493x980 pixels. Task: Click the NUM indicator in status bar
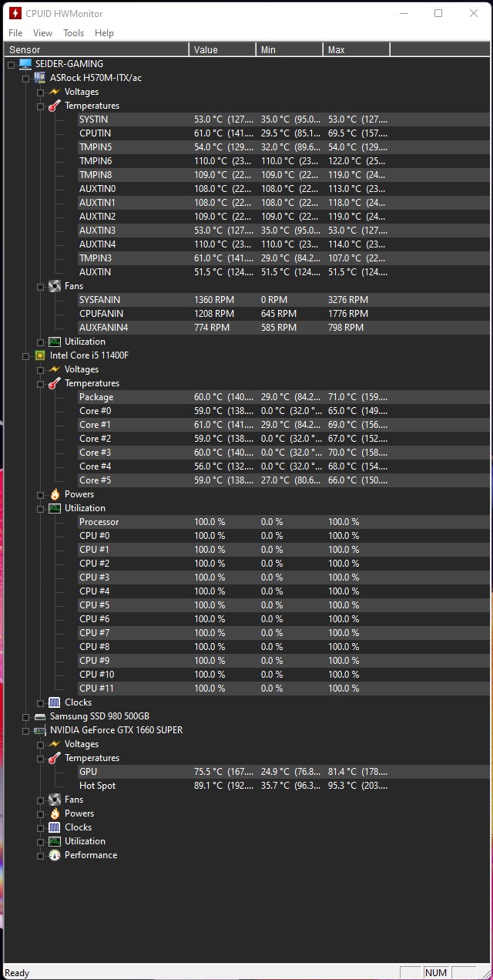[436, 972]
